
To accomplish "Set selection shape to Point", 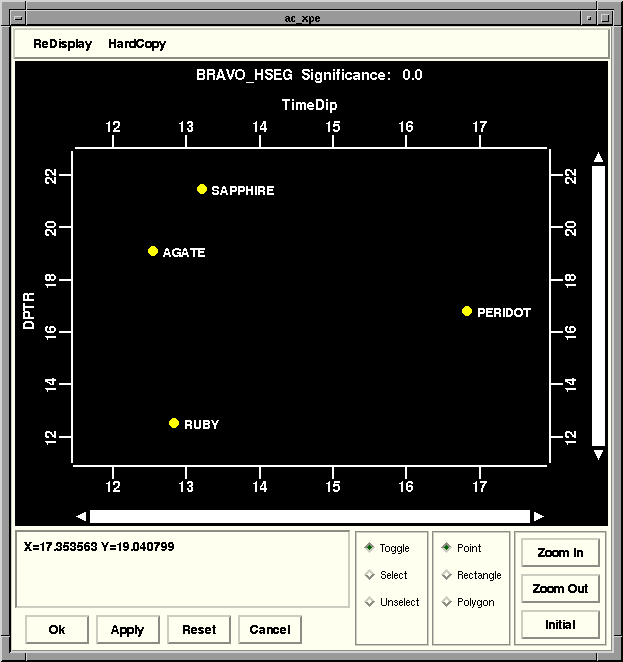I will [447, 548].
